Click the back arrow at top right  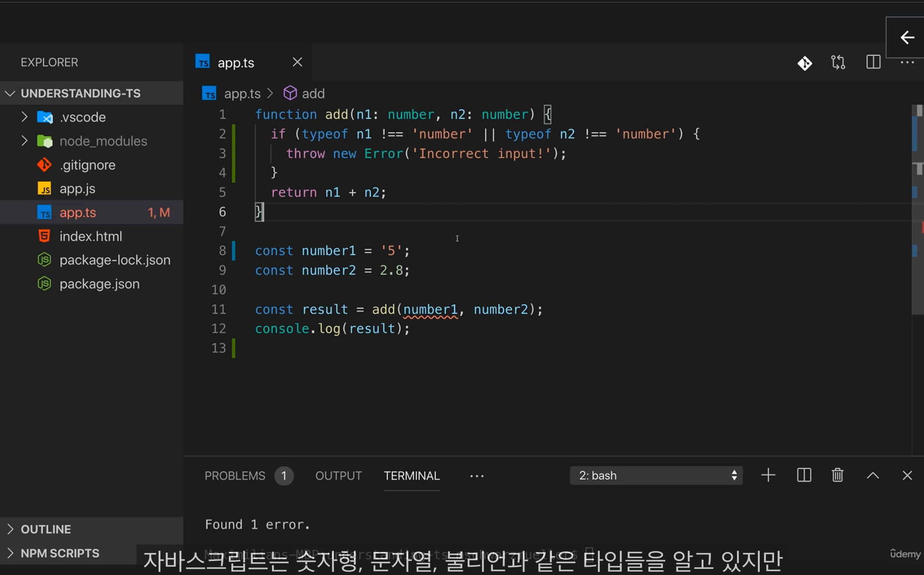point(907,37)
